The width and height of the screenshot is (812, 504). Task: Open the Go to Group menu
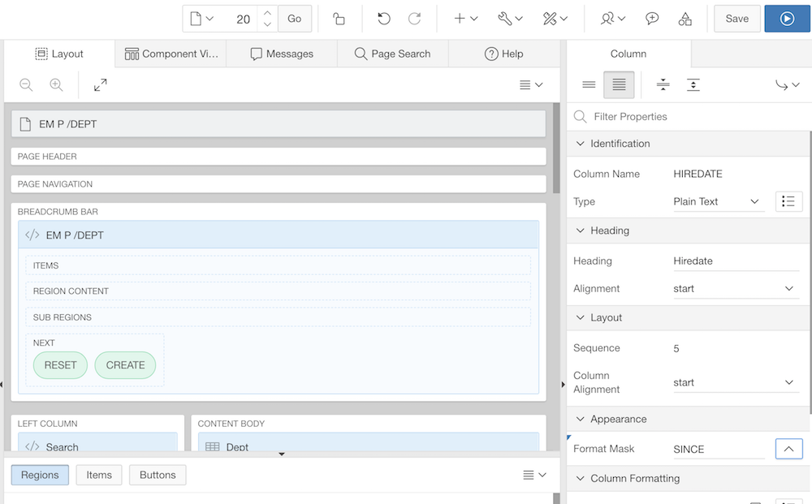pos(787,84)
